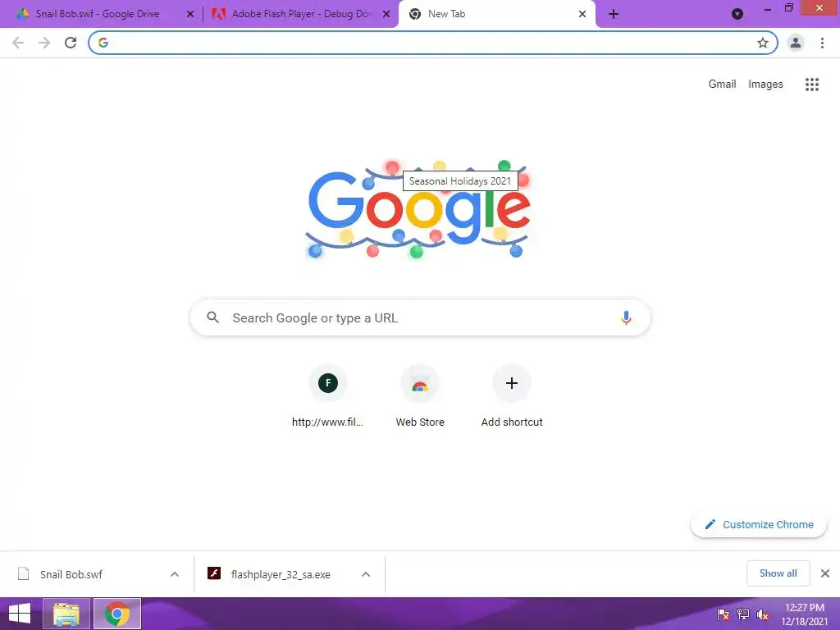Click the network icon in system tray
This screenshot has height=630, width=840.
click(743, 614)
